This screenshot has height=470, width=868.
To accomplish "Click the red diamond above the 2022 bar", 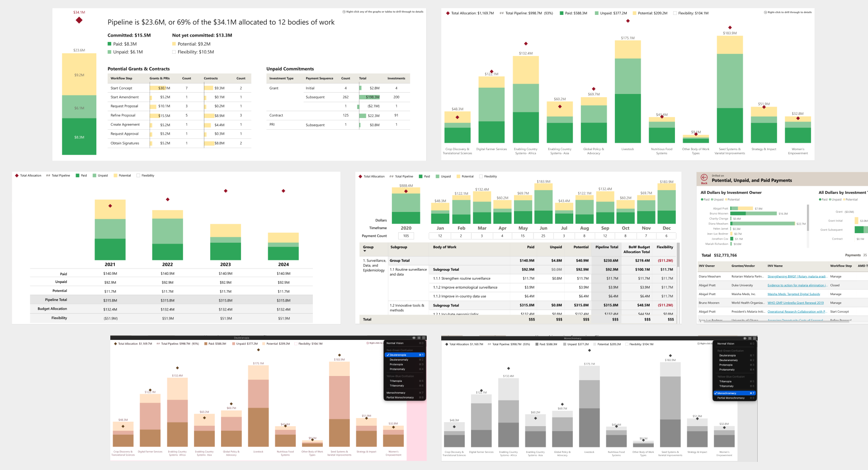I will pos(168,199).
